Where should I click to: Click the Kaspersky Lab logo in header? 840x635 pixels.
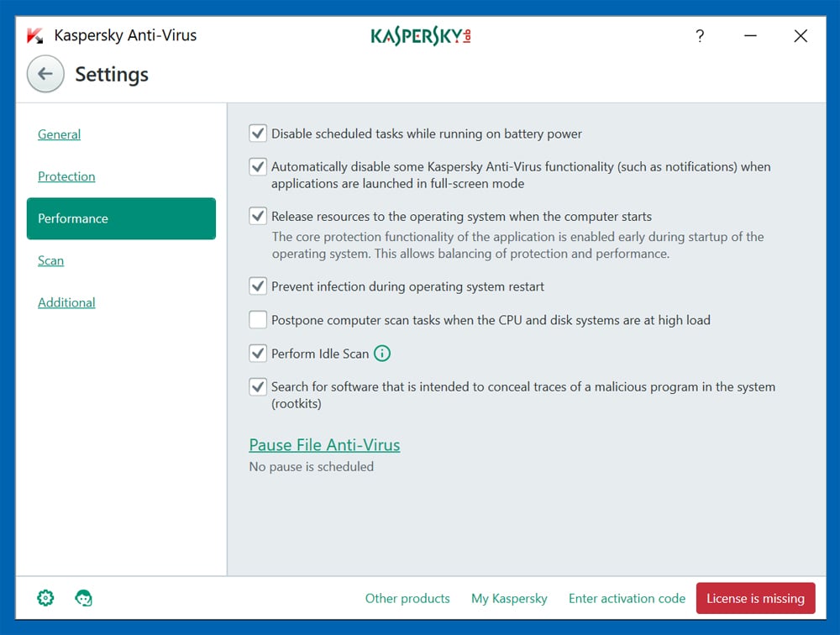coord(421,36)
